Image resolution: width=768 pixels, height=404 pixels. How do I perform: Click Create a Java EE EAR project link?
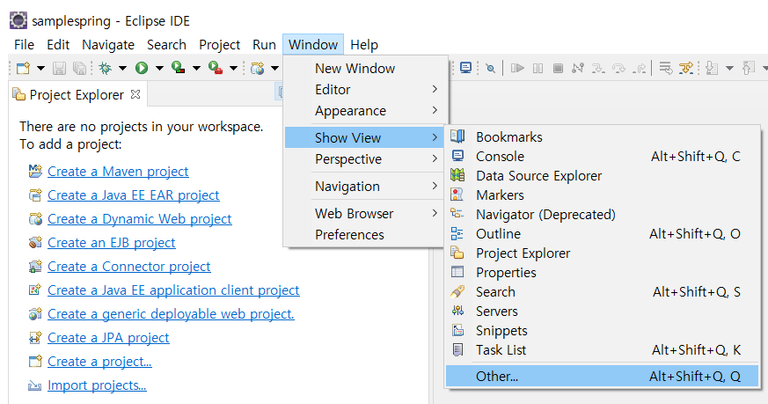(133, 195)
